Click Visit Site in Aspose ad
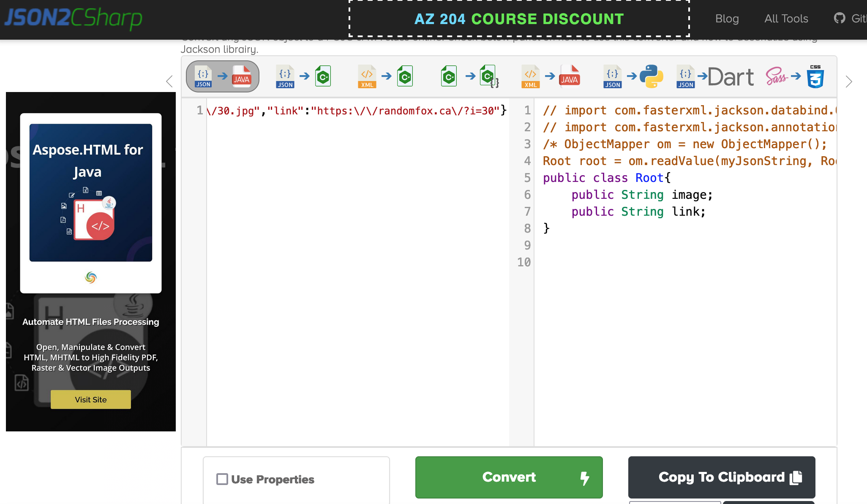This screenshot has height=504, width=867. [91, 399]
